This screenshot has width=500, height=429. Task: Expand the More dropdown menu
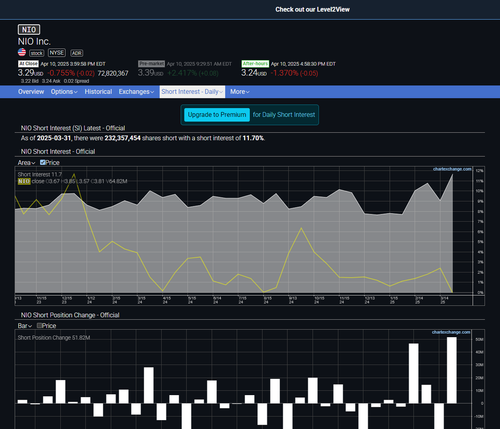click(240, 92)
